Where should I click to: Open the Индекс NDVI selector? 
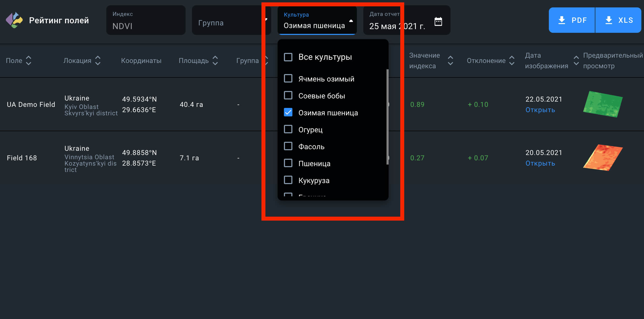146,21
